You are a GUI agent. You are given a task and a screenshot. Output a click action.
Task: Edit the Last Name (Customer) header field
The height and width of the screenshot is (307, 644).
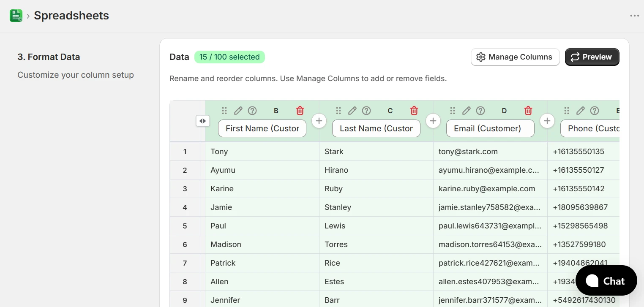pyautogui.click(x=376, y=128)
